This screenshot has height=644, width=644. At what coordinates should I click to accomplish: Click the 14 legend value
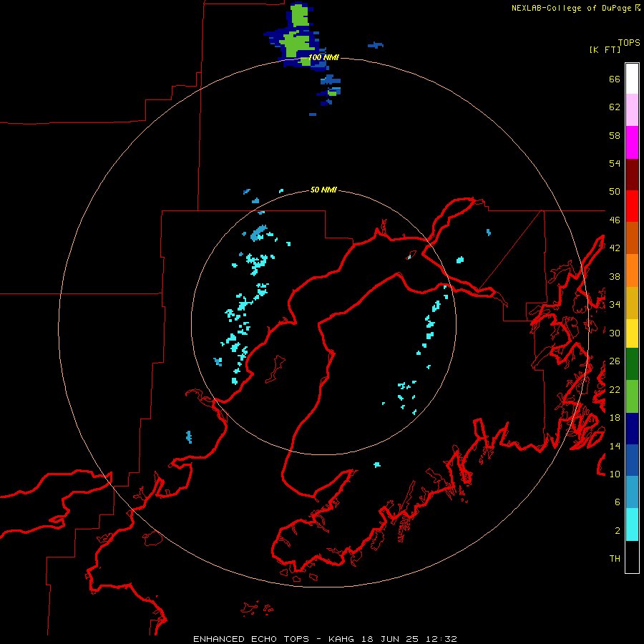tap(615, 446)
